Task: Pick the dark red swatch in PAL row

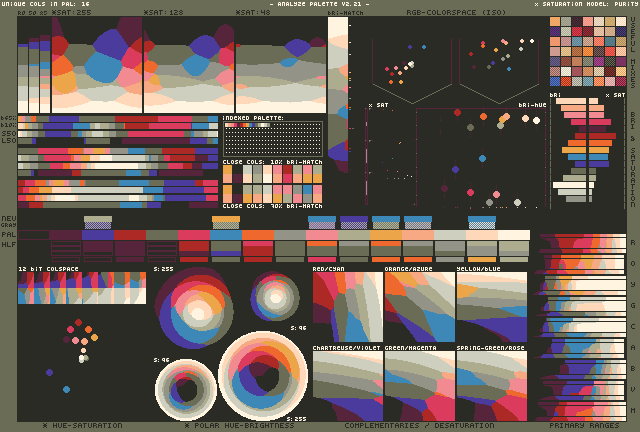Action: pyautogui.click(x=130, y=235)
